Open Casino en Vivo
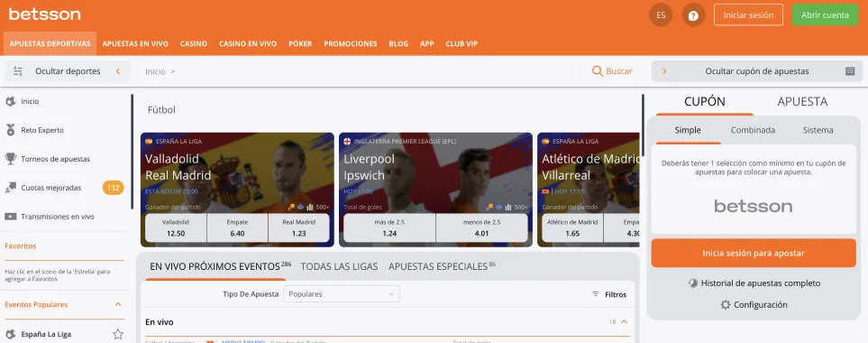Image resolution: width=868 pixels, height=343 pixels. click(x=248, y=43)
